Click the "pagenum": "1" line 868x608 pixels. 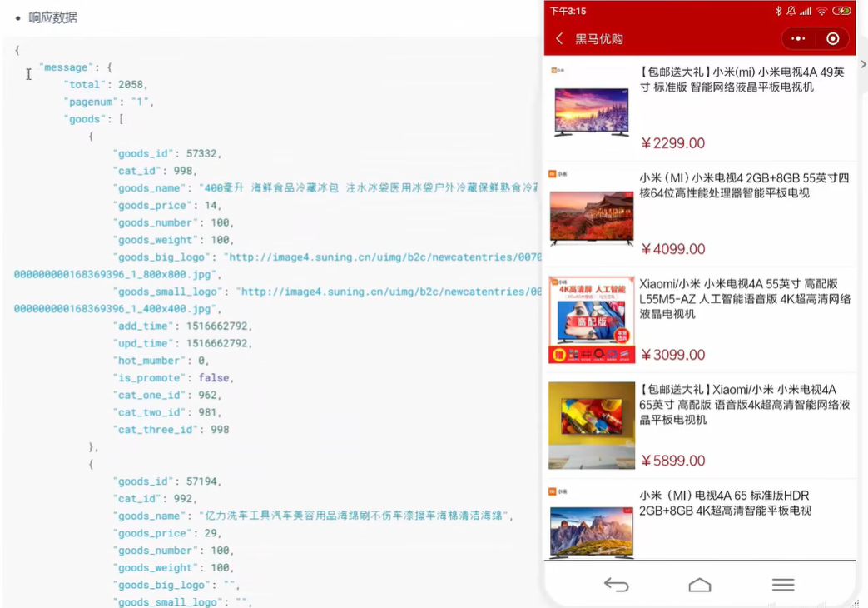tap(108, 102)
